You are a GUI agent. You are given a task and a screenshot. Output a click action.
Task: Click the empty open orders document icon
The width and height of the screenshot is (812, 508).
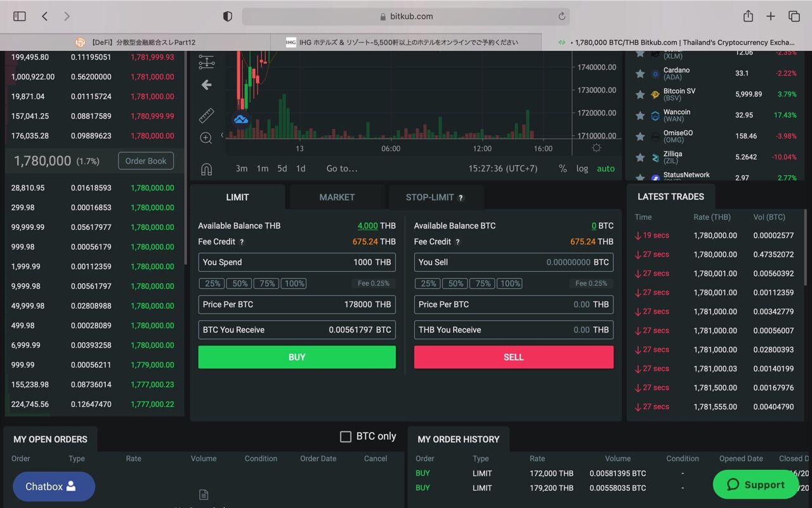click(204, 495)
